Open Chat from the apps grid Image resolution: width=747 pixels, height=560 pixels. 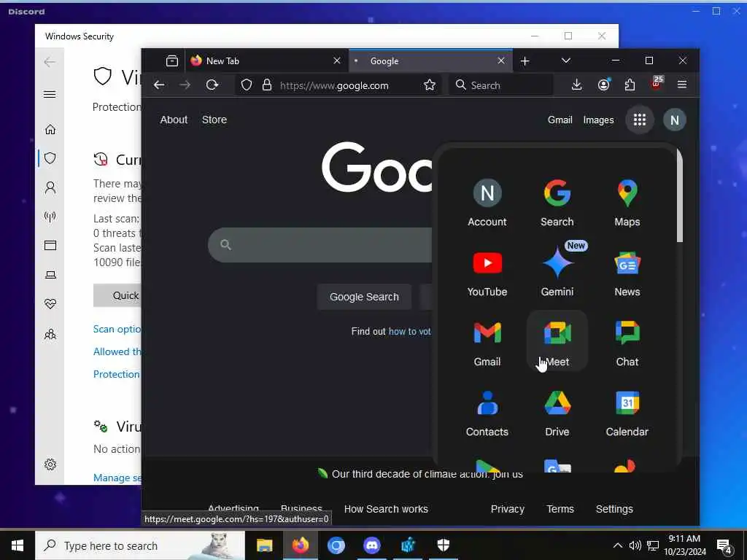click(x=627, y=343)
